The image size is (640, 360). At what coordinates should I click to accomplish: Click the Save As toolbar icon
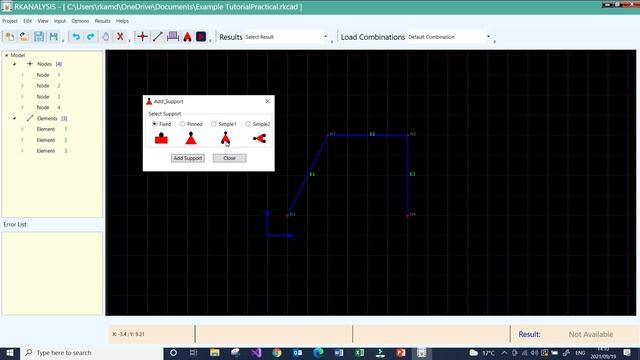point(53,37)
